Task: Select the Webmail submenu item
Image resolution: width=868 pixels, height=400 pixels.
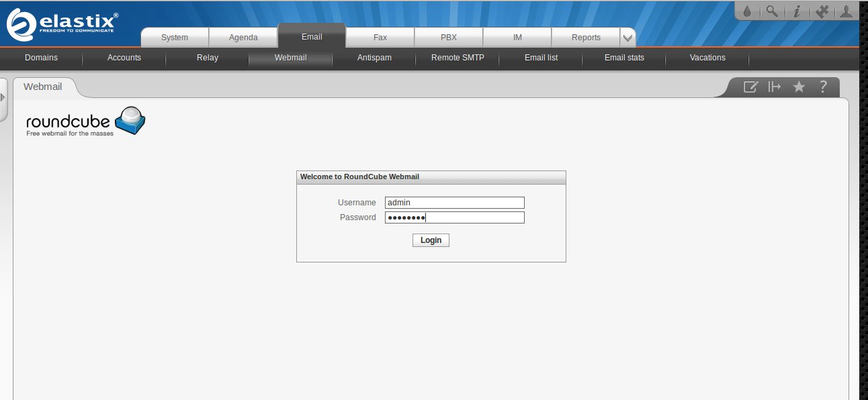Action: pyautogui.click(x=291, y=58)
